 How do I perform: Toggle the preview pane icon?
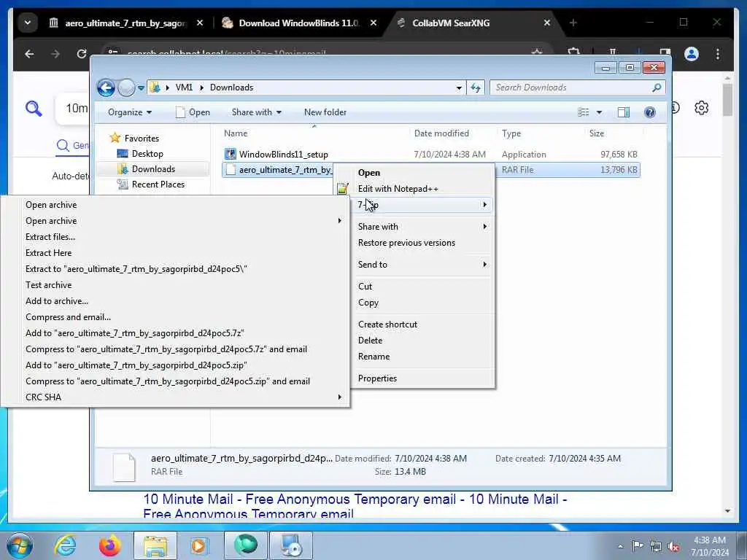(624, 112)
